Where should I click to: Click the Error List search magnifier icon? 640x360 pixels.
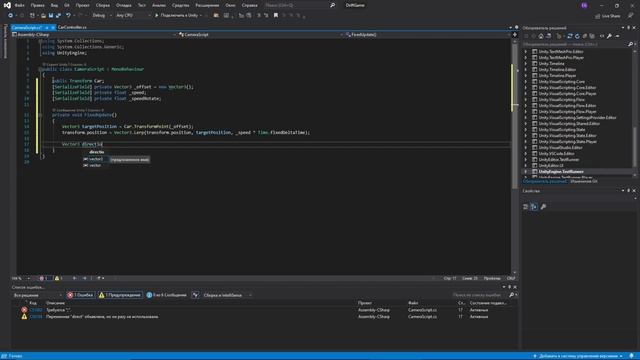511,295
